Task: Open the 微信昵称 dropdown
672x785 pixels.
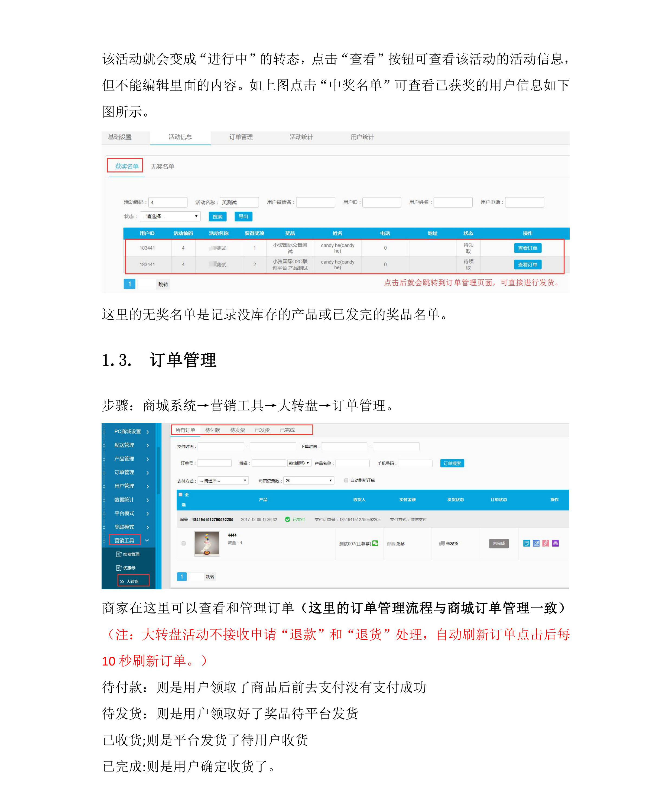Action: 299,463
